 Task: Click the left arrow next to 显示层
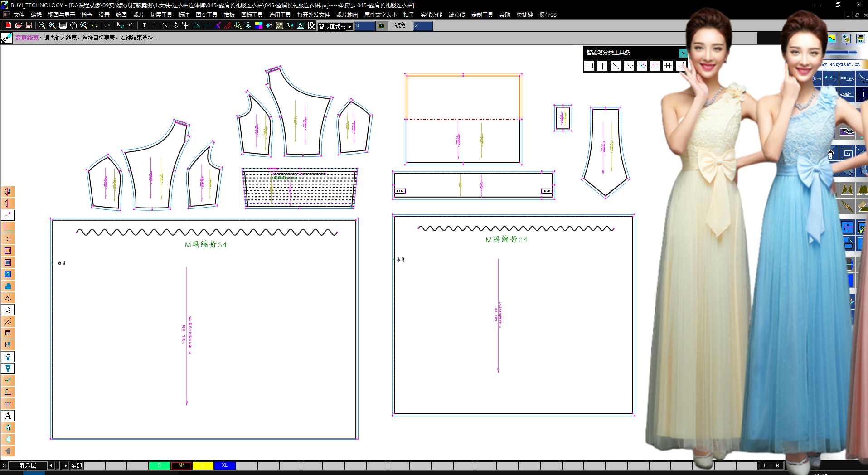click(x=51, y=465)
